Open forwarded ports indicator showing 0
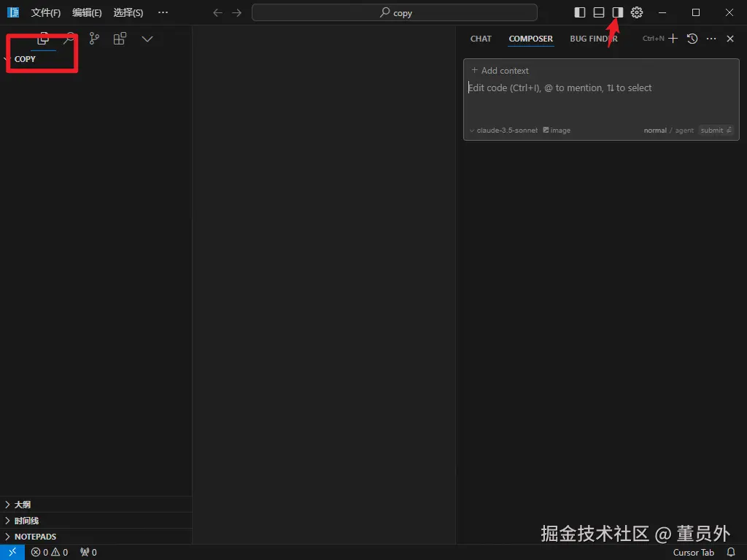The height and width of the screenshot is (560, 747). (88, 553)
